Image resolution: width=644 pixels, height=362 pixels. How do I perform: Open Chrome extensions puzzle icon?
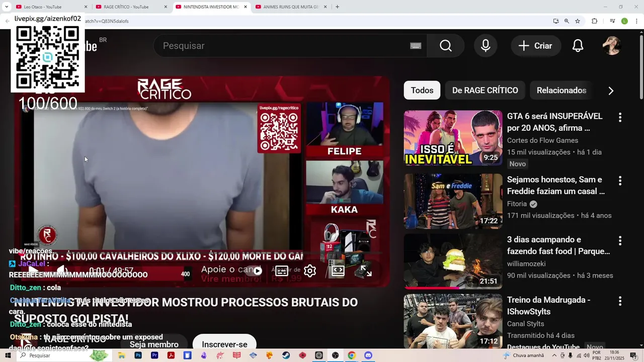coord(594,21)
